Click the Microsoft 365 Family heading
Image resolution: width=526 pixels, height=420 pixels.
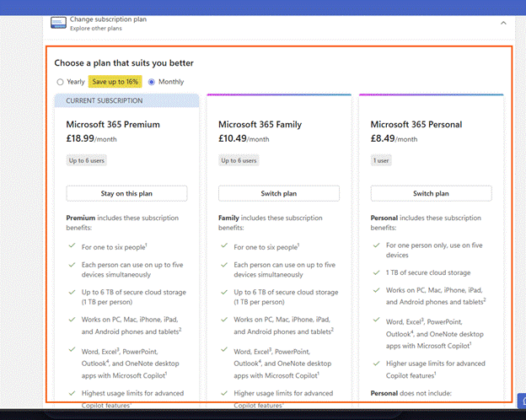tap(260, 125)
